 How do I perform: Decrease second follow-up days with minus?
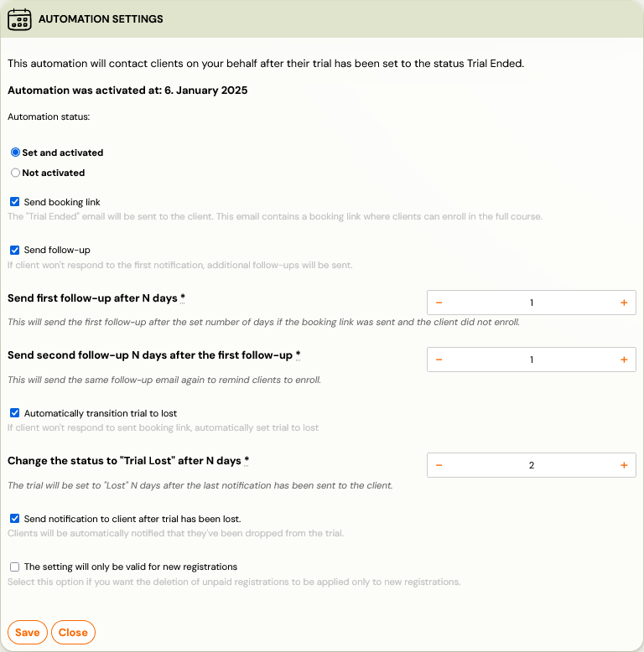439,360
